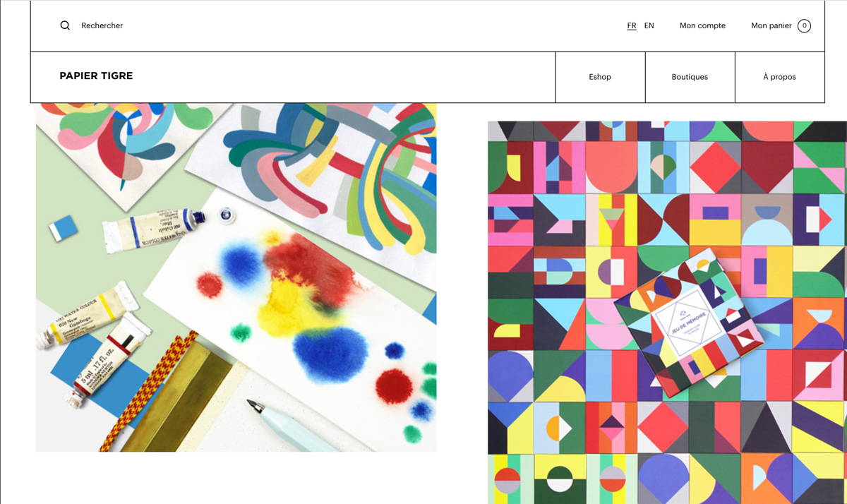Open the Mon compte account page
The height and width of the screenshot is (504, 847).
pyautogui.click(x=702, y=25)
